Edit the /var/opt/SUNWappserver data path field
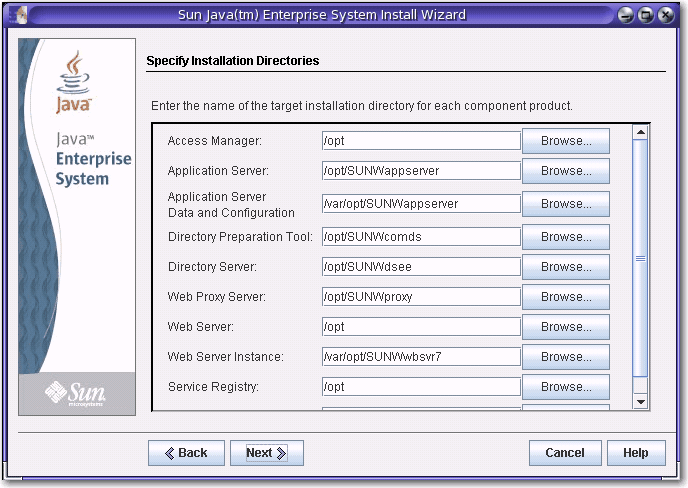This screenshot has width=688, height=488. point(421,204)
